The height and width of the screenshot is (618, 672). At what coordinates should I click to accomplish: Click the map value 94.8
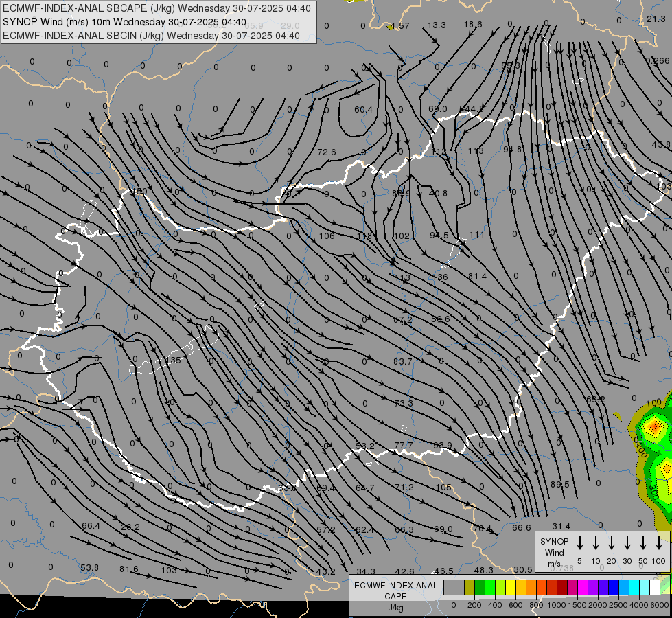(513, 149)
